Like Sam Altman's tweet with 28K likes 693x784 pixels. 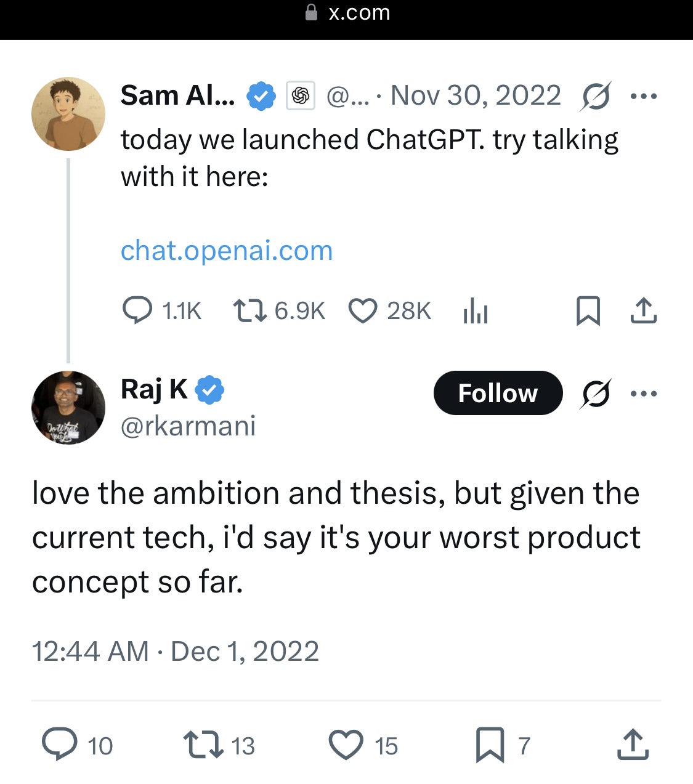tap(363, 311)
